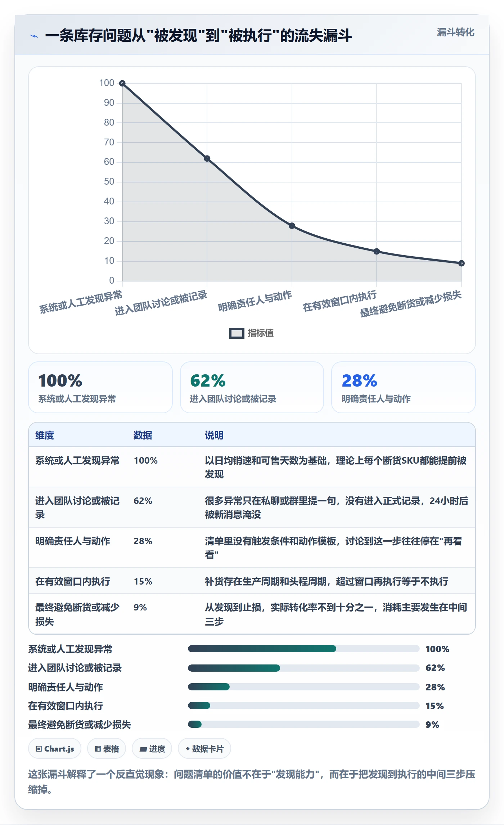Click the last chart data point at 9
Image resolution: width=504 pixels, height=825 pixels.
pyautogui.click(x=462, y=263)
